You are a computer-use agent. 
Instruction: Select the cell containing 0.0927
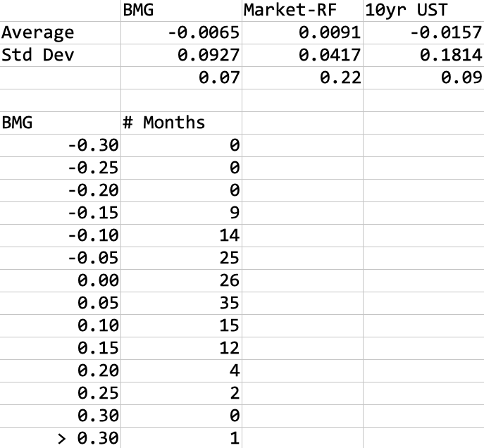tap(181, 55)
